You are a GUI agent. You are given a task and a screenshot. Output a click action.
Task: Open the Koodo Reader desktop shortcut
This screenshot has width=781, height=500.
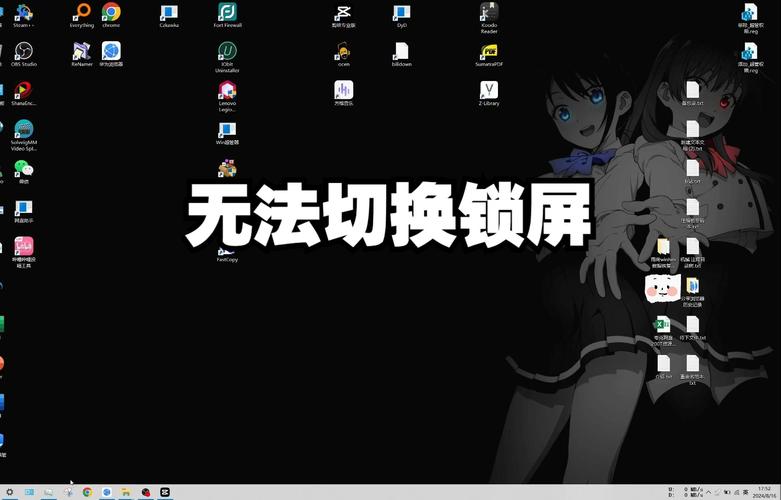(x=489, y=18)
